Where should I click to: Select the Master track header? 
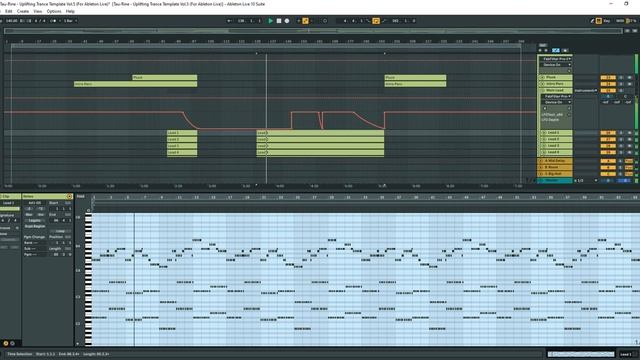(555, 180)
